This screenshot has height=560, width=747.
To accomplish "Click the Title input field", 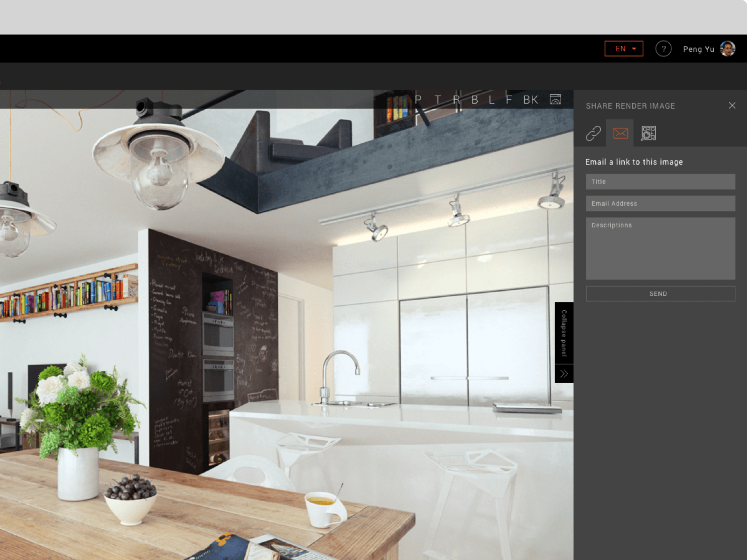I will tap(661, 182).
